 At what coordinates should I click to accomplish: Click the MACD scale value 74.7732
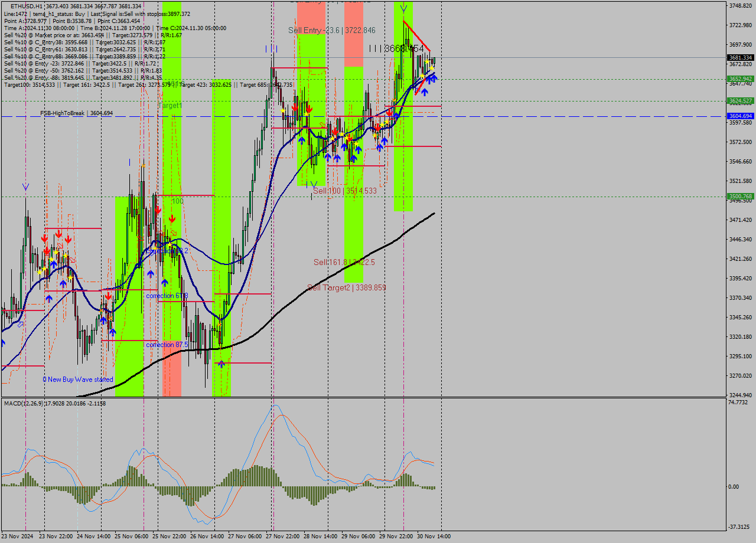[738, 403]
